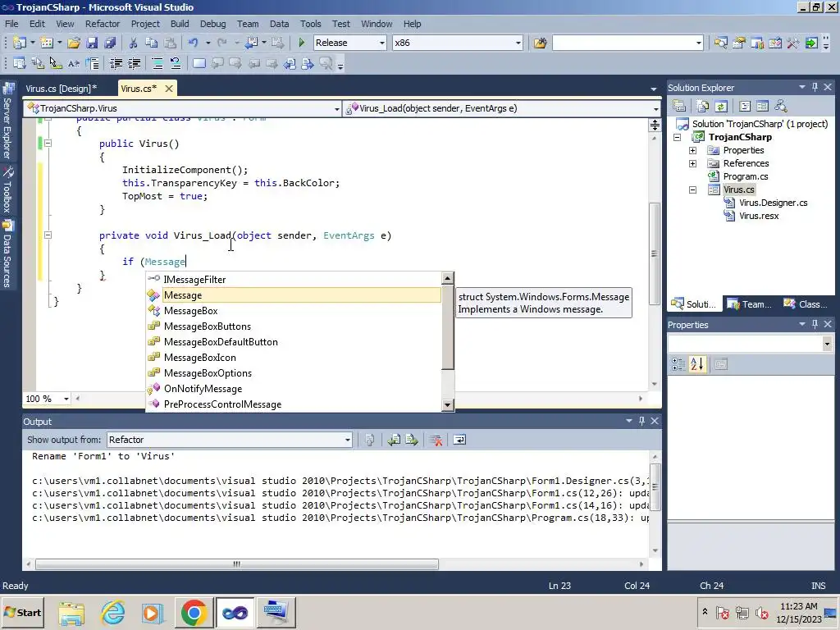Viewport: 840px width, 630px height.
Task: Click View Designer icon in Solution Explorer
Action: (x=762, y=106)
